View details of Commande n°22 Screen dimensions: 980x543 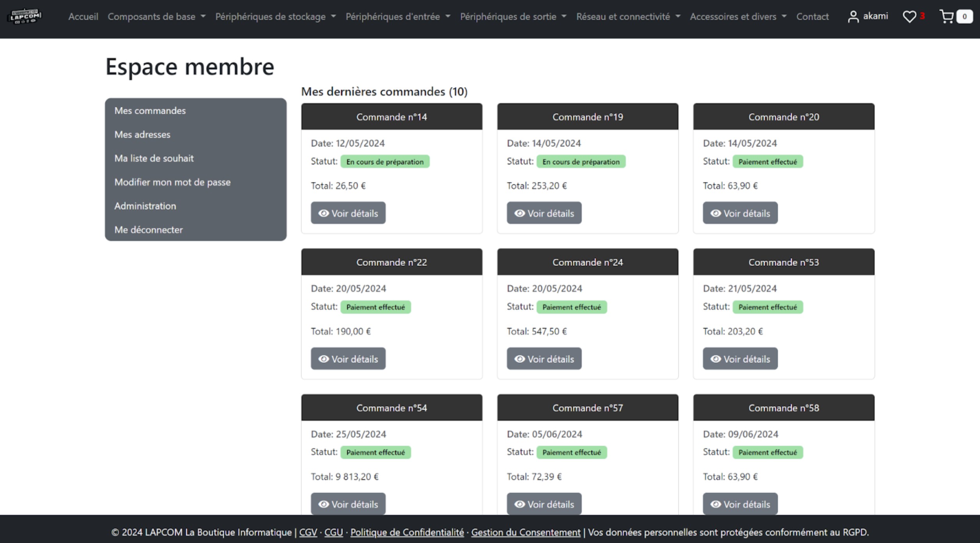pos(348,359)
